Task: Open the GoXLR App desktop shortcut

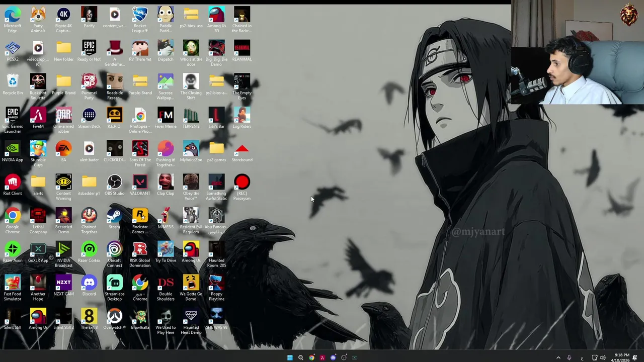Action: (x=38, y=252)
